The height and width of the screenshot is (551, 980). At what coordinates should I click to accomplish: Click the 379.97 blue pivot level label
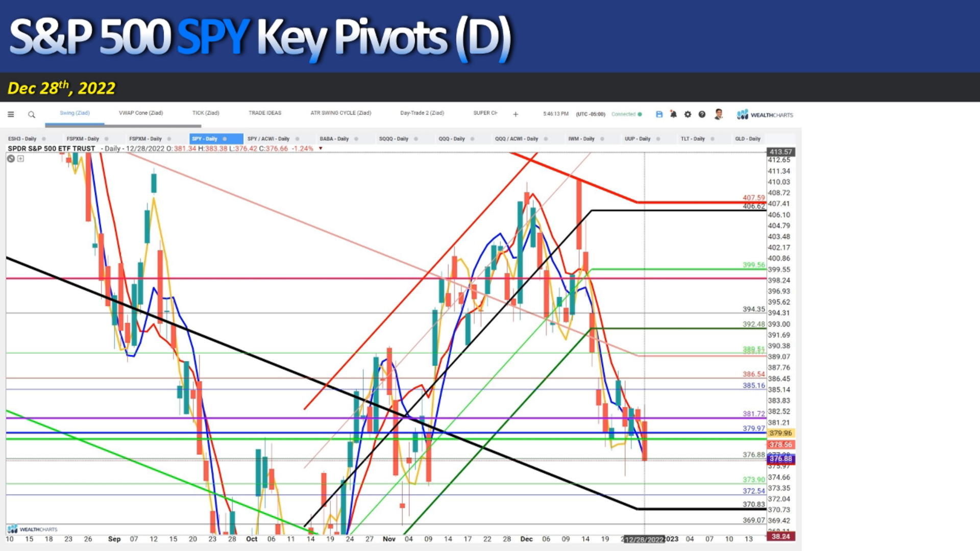point(754,428)
